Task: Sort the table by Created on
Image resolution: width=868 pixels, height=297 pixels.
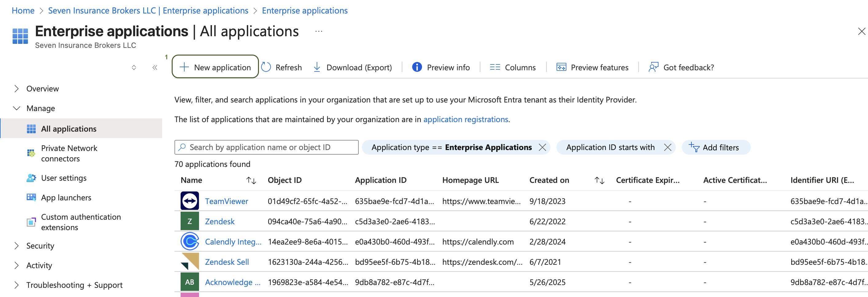Action: (x=599, y=180)
